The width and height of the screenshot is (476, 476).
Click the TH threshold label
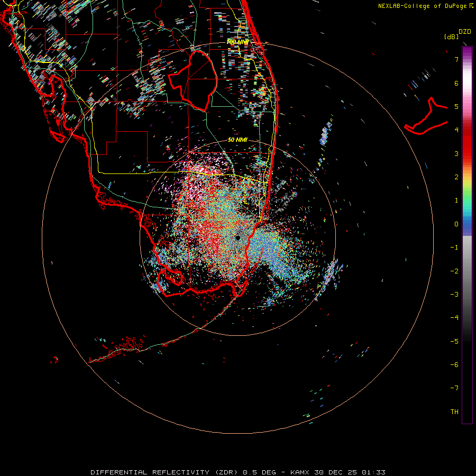click(x=454, y=412)
